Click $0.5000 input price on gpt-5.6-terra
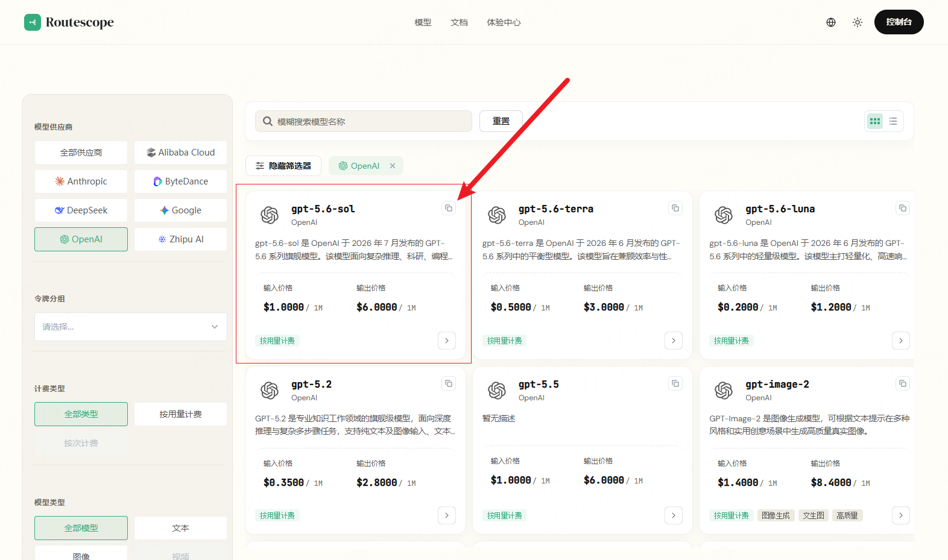Image resolution: width=948 pixels, height=560 pixels. (x=511, y=307)
